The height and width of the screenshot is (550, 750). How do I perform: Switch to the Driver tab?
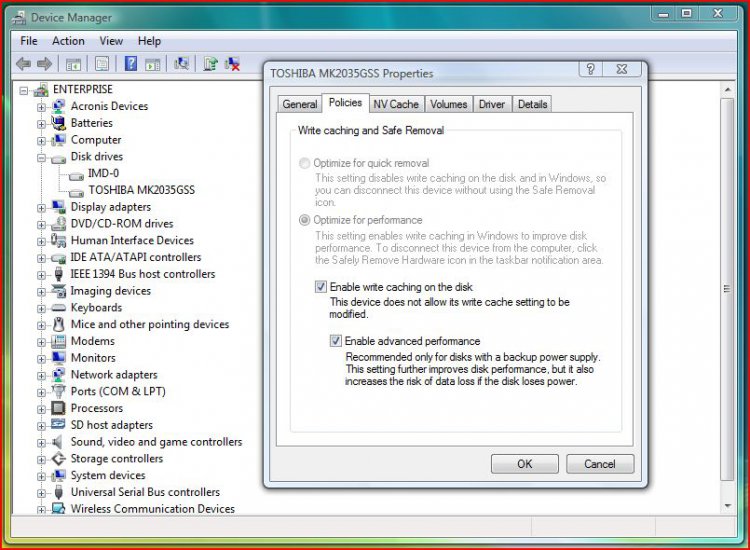492,104
